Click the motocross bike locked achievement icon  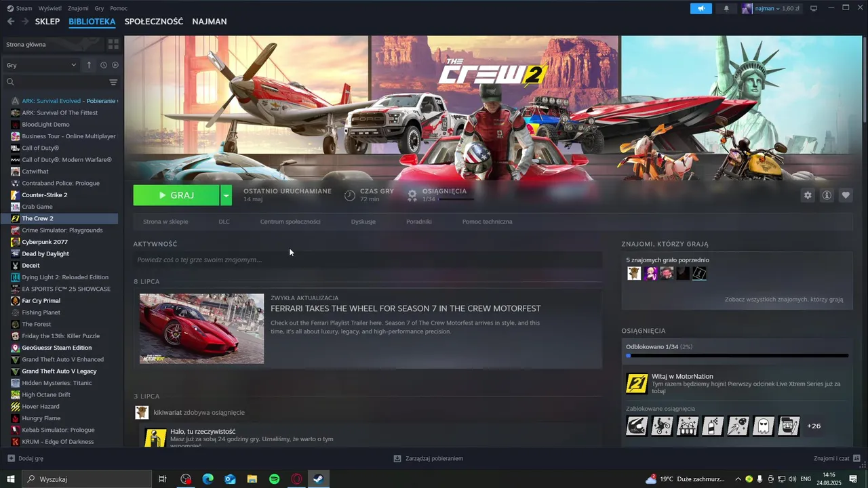pos(662,426)
